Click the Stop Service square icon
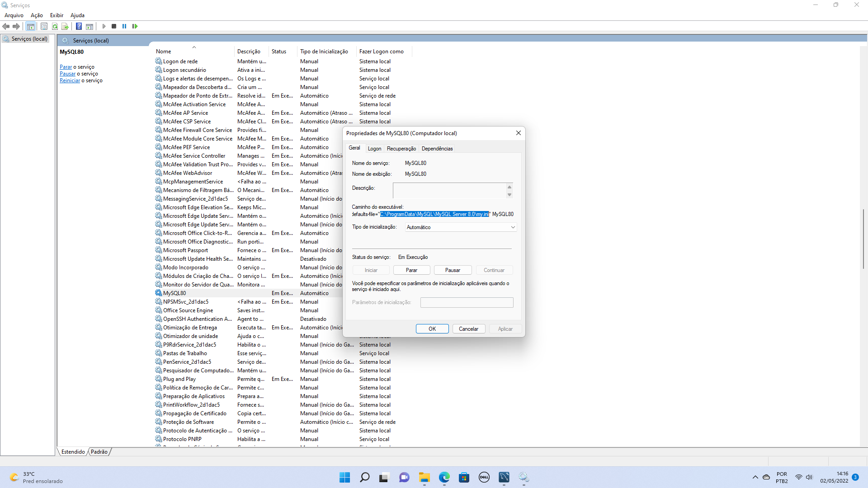 coord(114,26)
